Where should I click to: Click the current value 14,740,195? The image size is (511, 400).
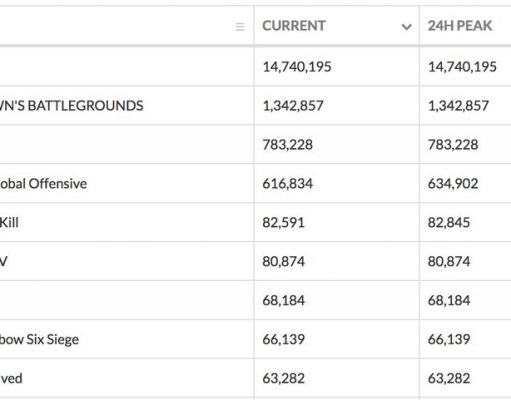click(297, 67)
